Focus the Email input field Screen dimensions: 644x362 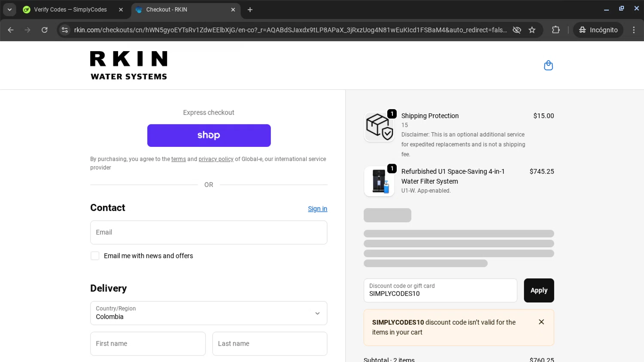[x=209, y=232]
